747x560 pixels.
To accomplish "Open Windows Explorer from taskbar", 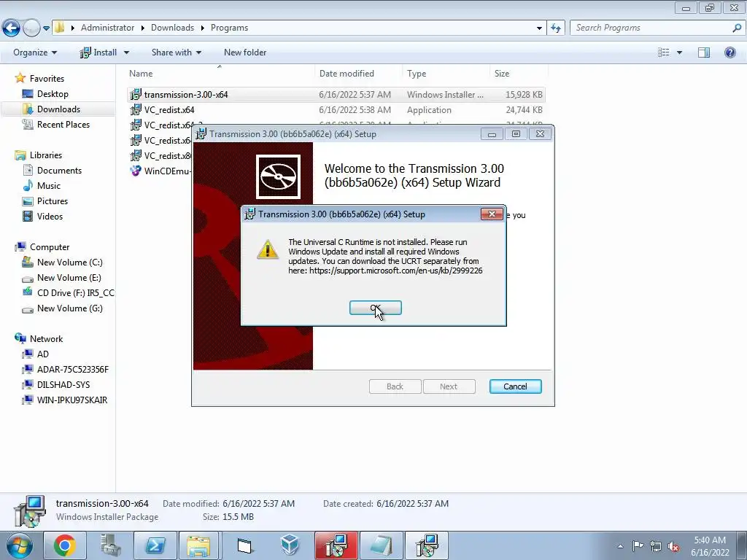I will click(199, 545).
